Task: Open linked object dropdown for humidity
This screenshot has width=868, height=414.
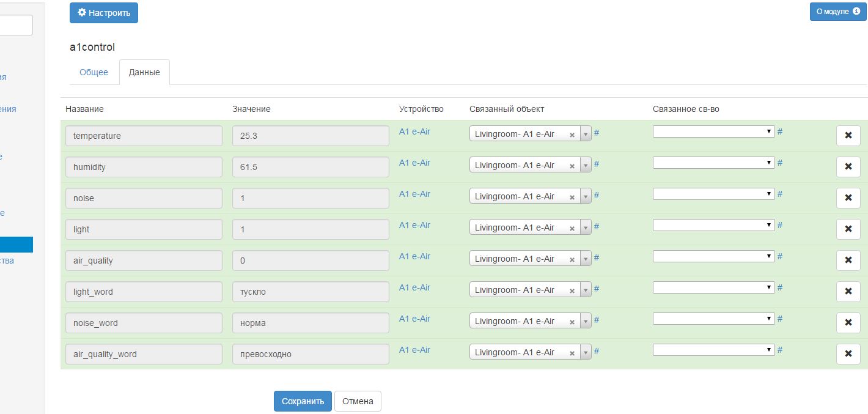Action: point(586,165)
